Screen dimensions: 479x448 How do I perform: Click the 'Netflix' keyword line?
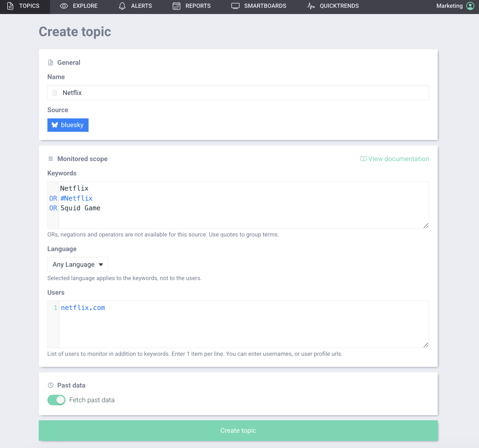click(x=74, y=188)
